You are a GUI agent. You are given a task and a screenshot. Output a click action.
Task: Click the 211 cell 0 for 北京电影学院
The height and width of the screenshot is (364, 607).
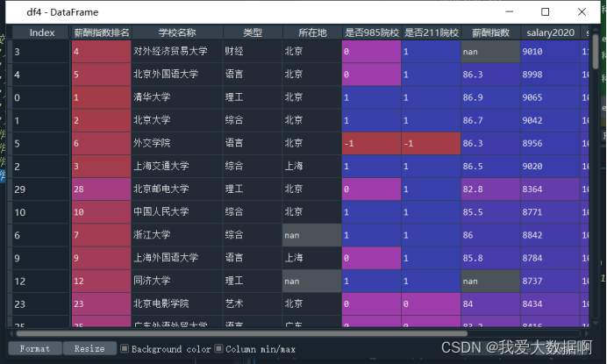[x=432, y=303]
